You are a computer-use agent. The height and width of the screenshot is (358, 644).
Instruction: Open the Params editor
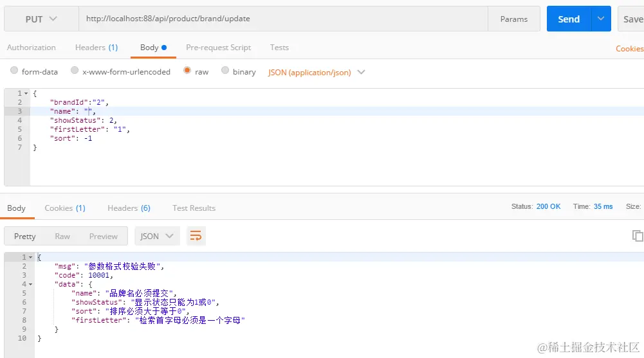coord(514,19)
